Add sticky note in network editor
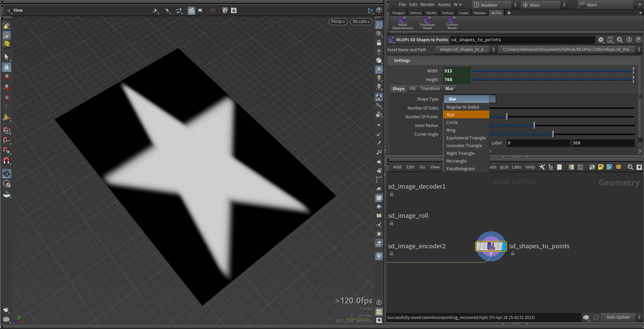 click(601, 167)
